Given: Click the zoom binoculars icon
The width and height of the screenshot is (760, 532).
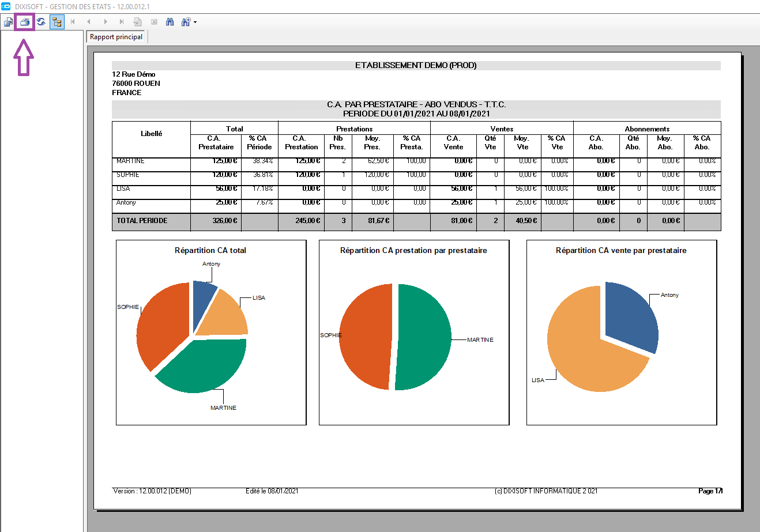Looking at the screenshot, I should pyautogui.click(x=186, y=22).
